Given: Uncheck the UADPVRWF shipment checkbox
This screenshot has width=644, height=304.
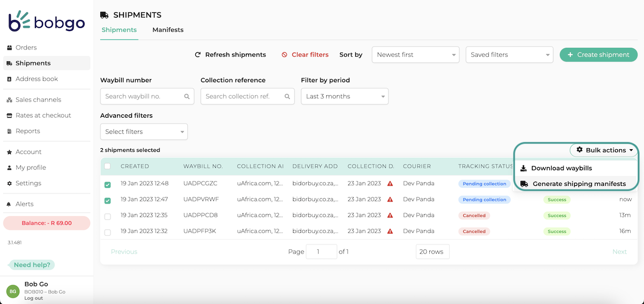Looking at the screenshot, I should (107, 201).
